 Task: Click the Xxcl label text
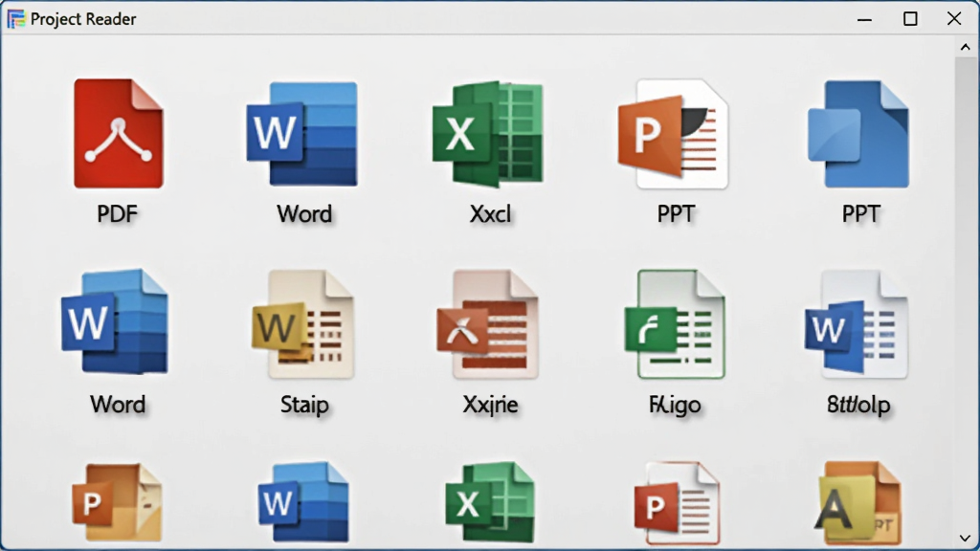click(x=491, y=214)
